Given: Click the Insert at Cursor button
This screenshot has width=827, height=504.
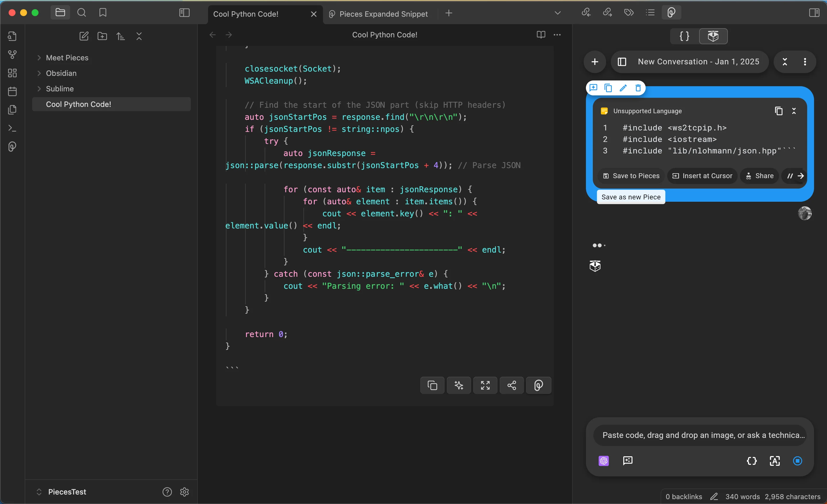Looking at the screenshot, I should point(702,176).
